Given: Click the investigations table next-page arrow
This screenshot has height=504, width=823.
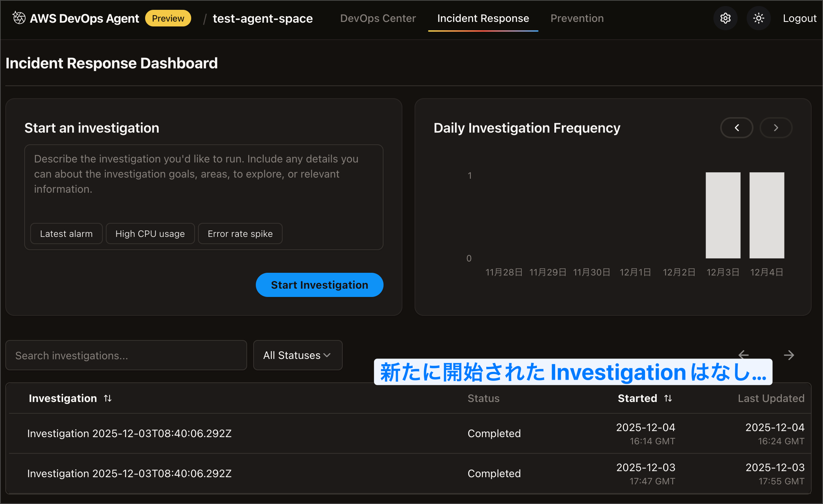Looking at the screenshot, I should click(x=789, y=355).
